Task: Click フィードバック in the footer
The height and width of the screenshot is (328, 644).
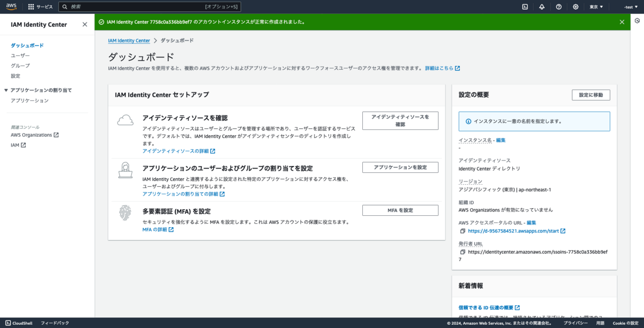Action: [55, 323]
